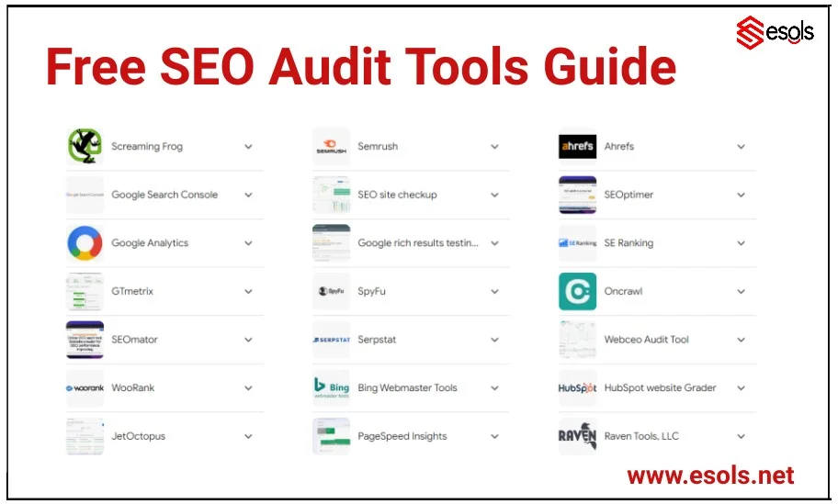Click the Ahrefs logo icon

577,147
